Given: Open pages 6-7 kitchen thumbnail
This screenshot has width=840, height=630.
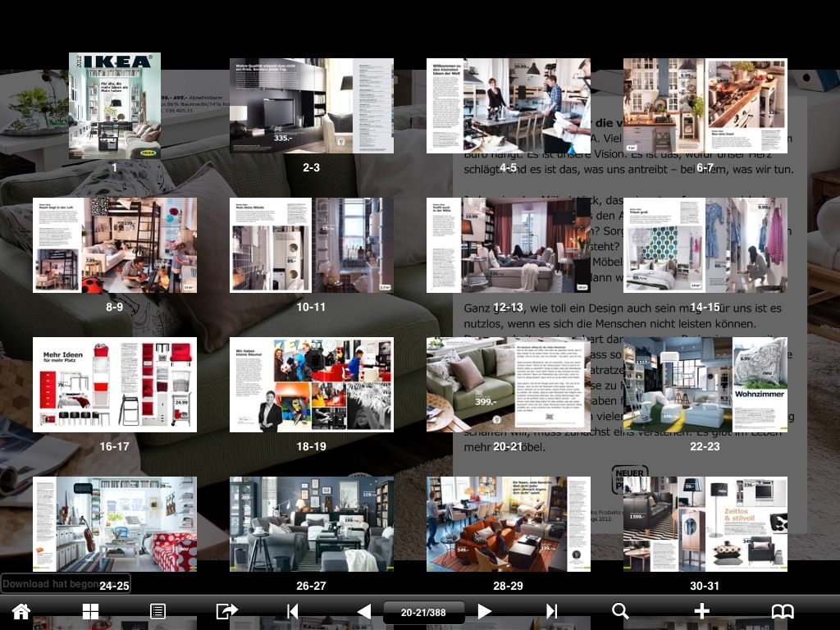Looking at the screenshot, I should pyautogui.click(x=705, y=106).
